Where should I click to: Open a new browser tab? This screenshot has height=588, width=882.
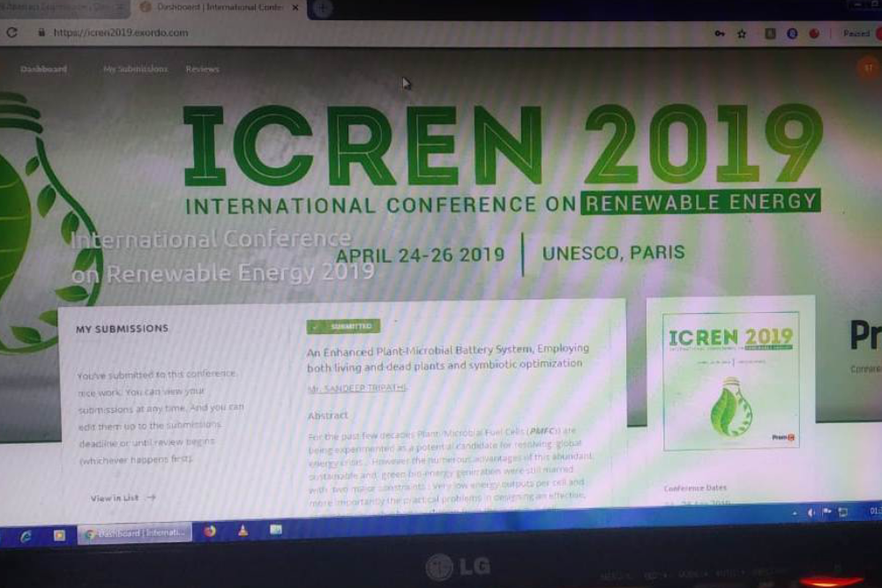pos(323,8)
